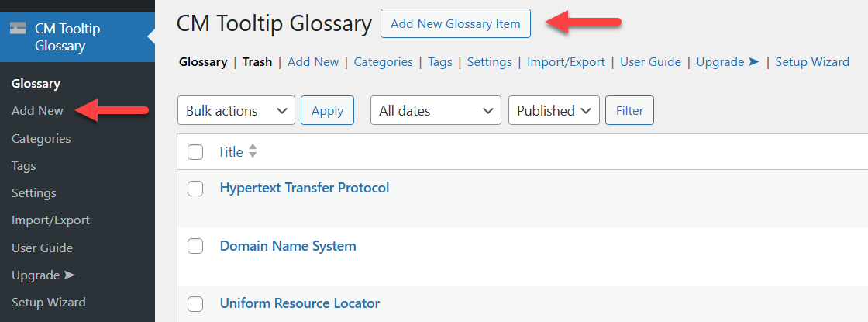This screenshot has width=868, height=322.
Task: Open the Hypertext Transfer Protocol glossary entry
Action: pyautogui.click(x=305, y=188)
